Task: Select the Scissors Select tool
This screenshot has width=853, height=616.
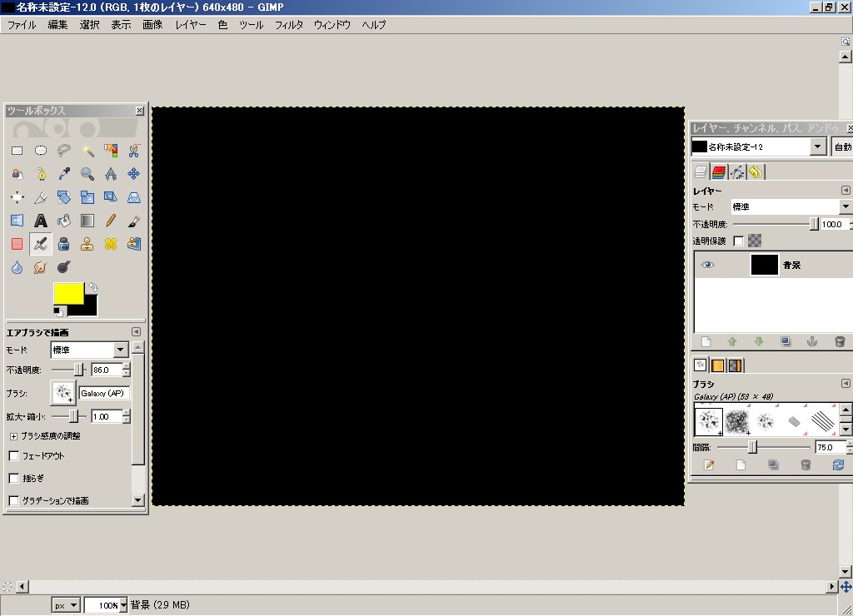Action: [x=134, y=151]
